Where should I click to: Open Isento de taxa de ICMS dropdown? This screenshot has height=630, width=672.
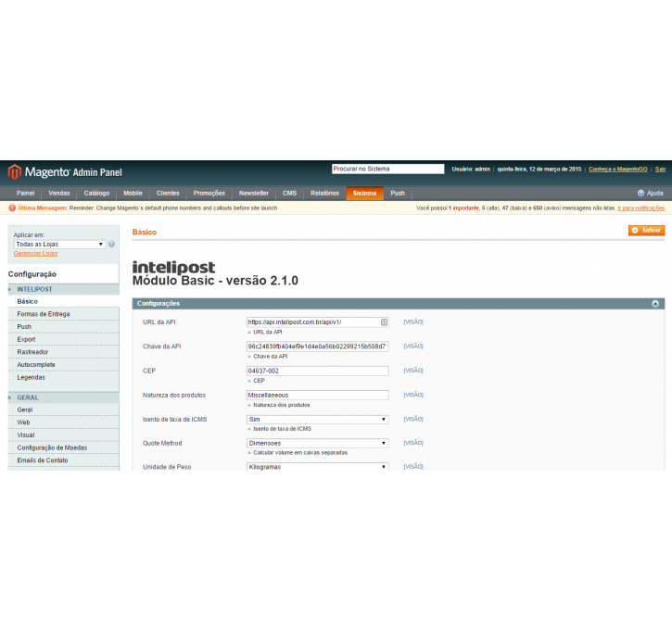318,420
